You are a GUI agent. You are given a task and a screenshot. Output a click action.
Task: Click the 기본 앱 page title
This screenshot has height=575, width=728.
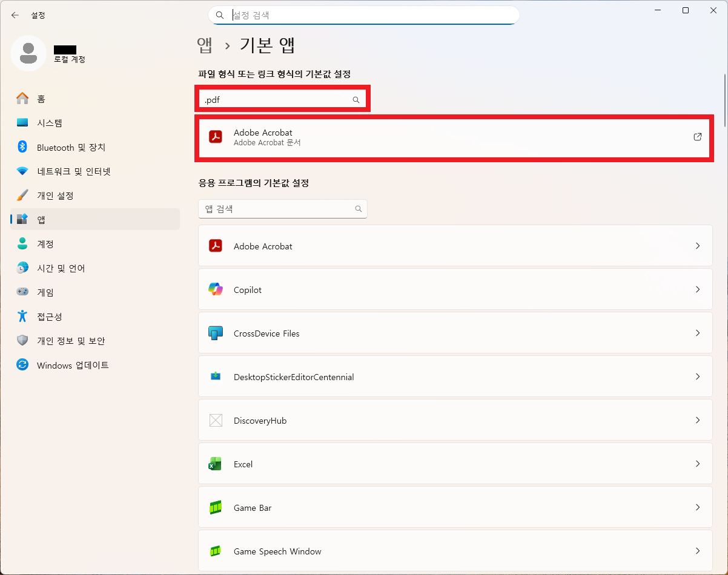[267, 45]
